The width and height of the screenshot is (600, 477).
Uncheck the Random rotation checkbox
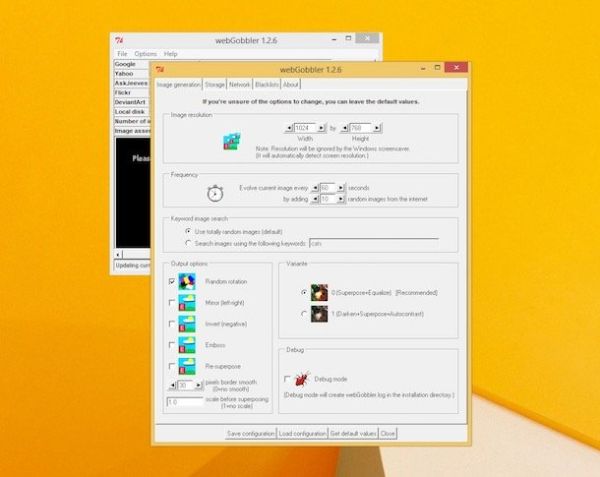pos(172,282)
